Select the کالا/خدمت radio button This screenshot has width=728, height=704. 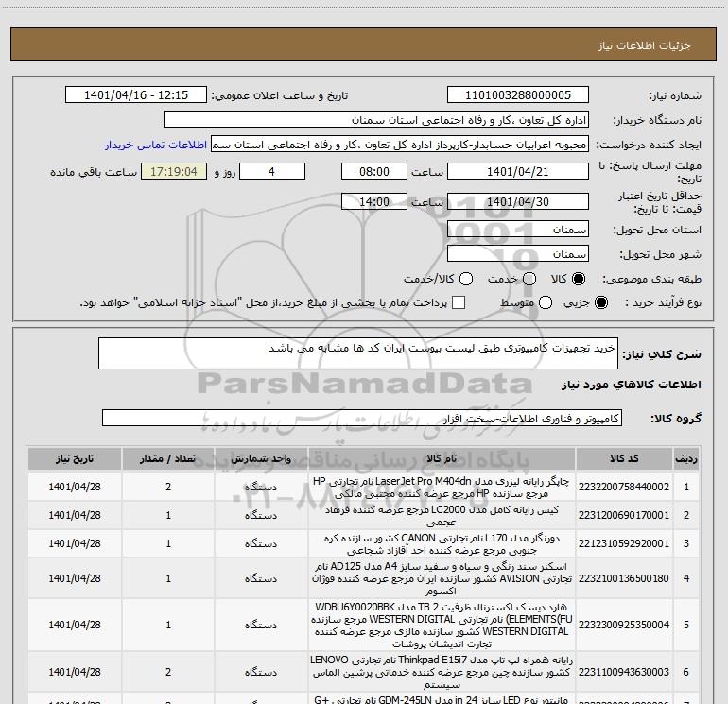click(x=466, y=279)
